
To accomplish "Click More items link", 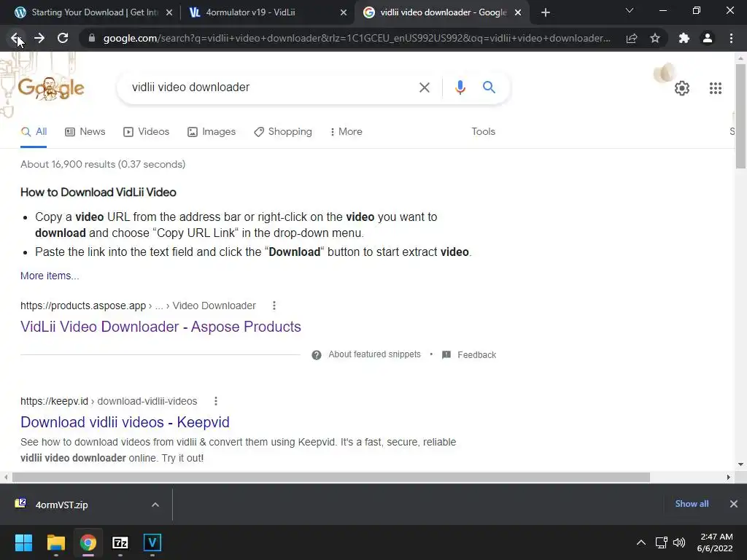I will [x=50, y=276].
